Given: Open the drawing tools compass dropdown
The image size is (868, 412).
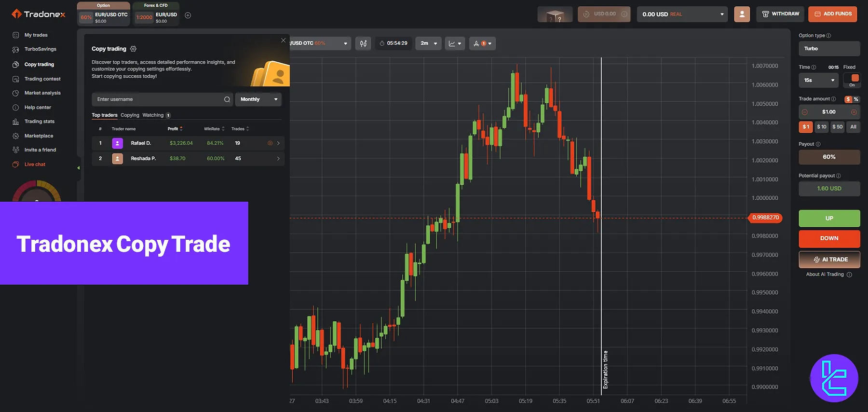Looking at the screenshot, I should pyautogui.click(x=482, y=43).
